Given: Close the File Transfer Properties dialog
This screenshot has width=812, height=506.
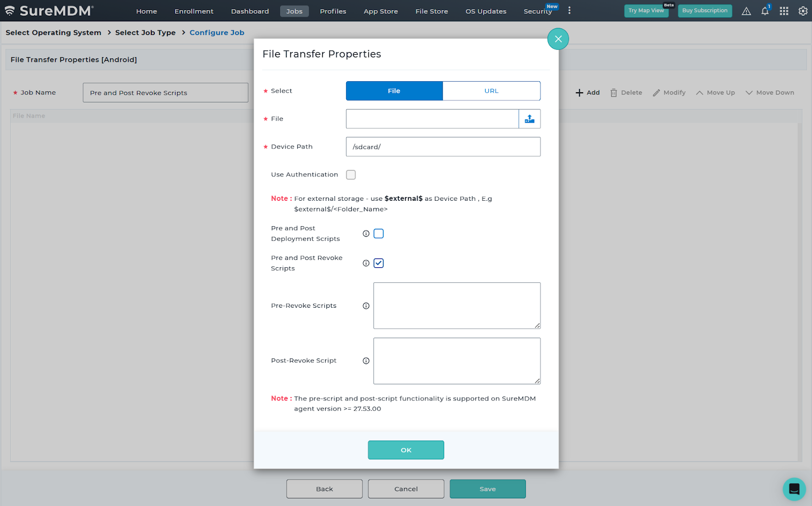Looking at the screenshot, I should [x=558, y=39].
